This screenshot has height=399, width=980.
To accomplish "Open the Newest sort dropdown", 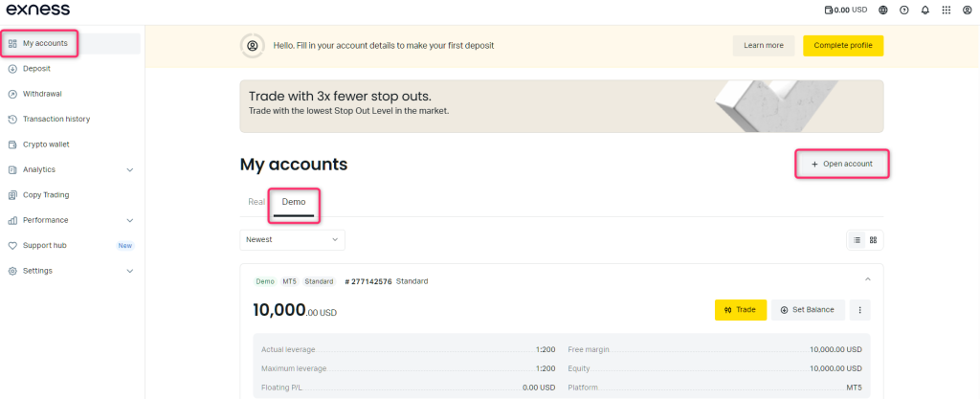I will pyautogui.click(x=292, y=239).
